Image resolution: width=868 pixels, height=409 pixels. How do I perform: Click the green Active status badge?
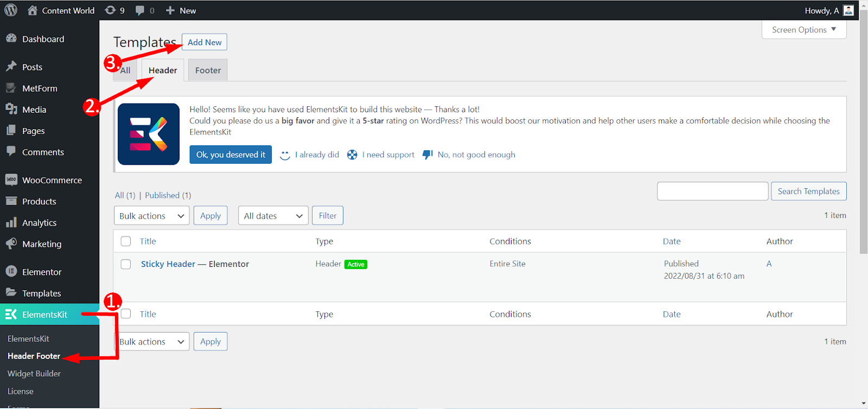pos(356,264)
